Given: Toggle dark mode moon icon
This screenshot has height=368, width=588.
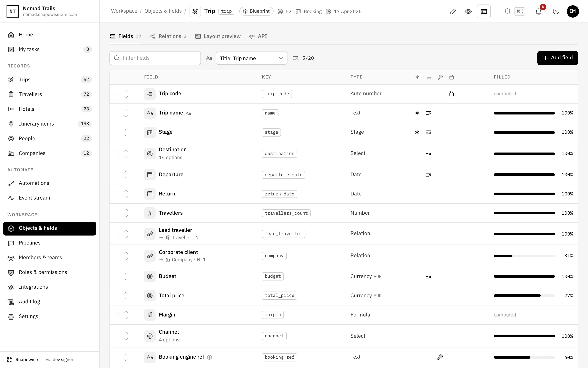Looking at the screenshot, I should click(x=556, y=11).
